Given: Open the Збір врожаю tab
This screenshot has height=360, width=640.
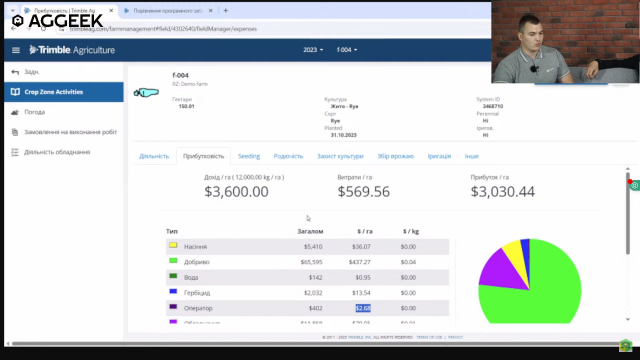Looking at the screenshot, I should 396,156.
